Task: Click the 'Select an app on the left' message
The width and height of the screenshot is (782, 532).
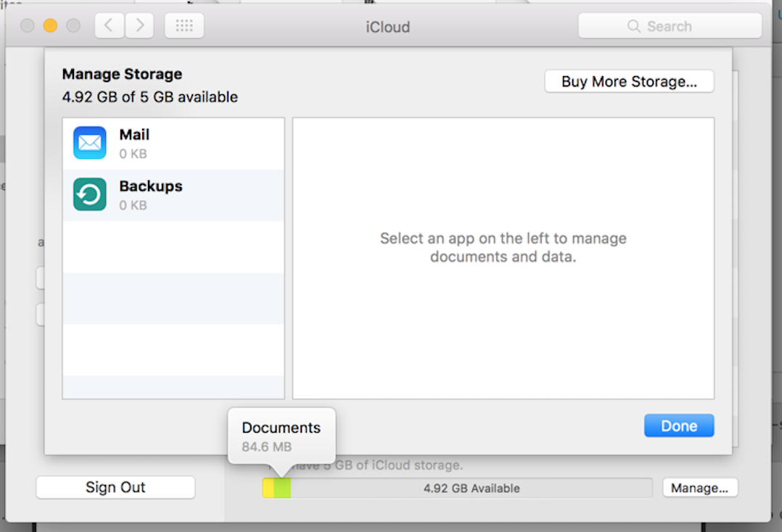Action: pyautogui.click(x=503, y=247)
